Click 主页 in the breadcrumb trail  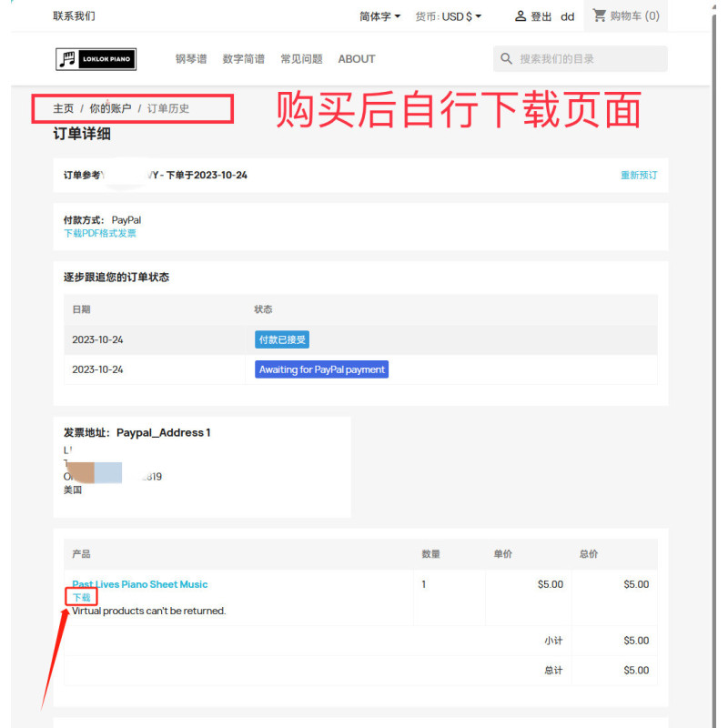[x=60, y=107]
